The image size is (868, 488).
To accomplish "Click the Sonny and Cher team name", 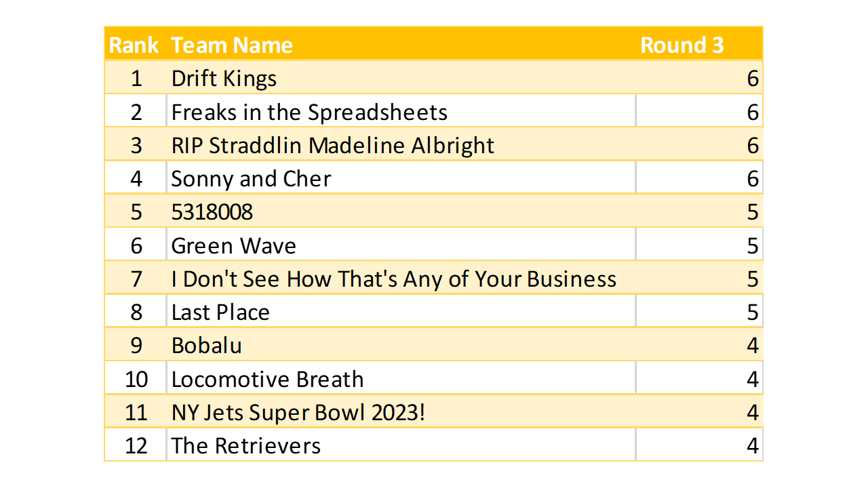I will tap(251, 179).
